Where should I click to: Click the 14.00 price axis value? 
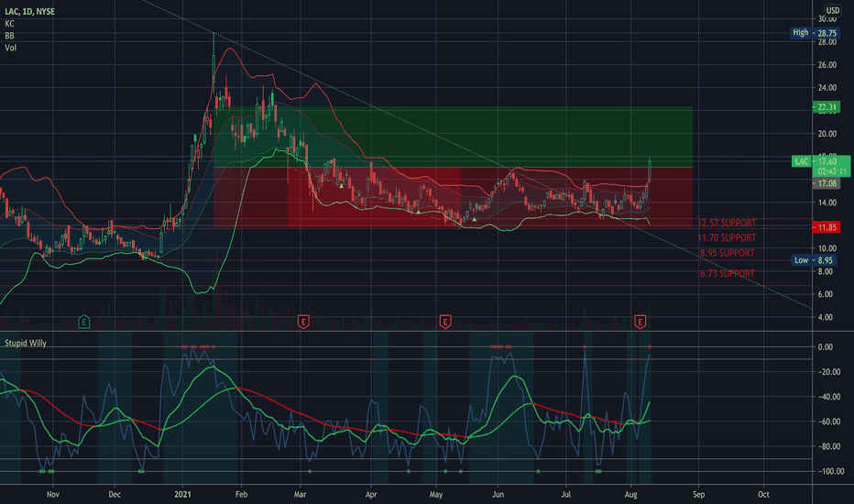[827, 203]
